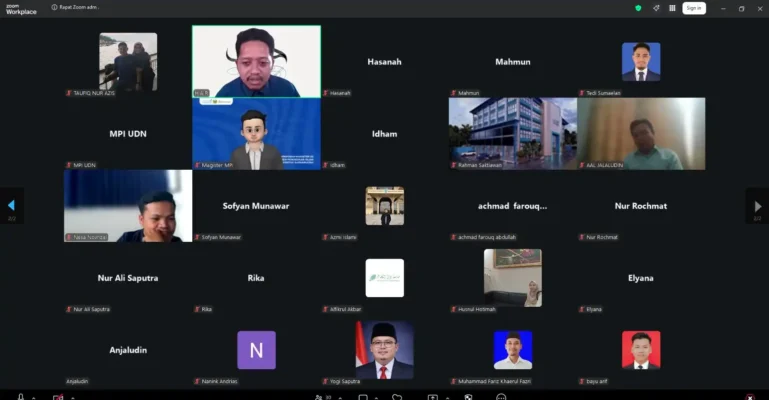Open the More options ellipsis icon
Viewport: 769px width, 400px height.
[501, 397]
